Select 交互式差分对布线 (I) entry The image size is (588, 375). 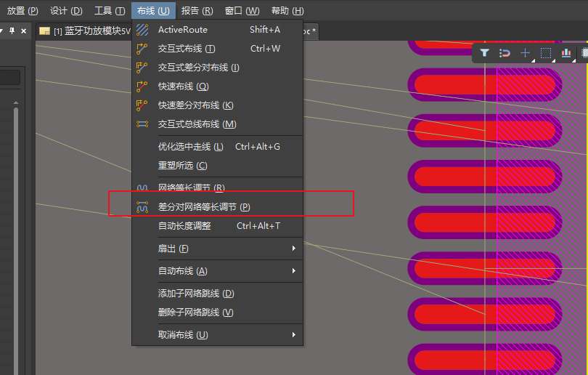coord(217,68)
